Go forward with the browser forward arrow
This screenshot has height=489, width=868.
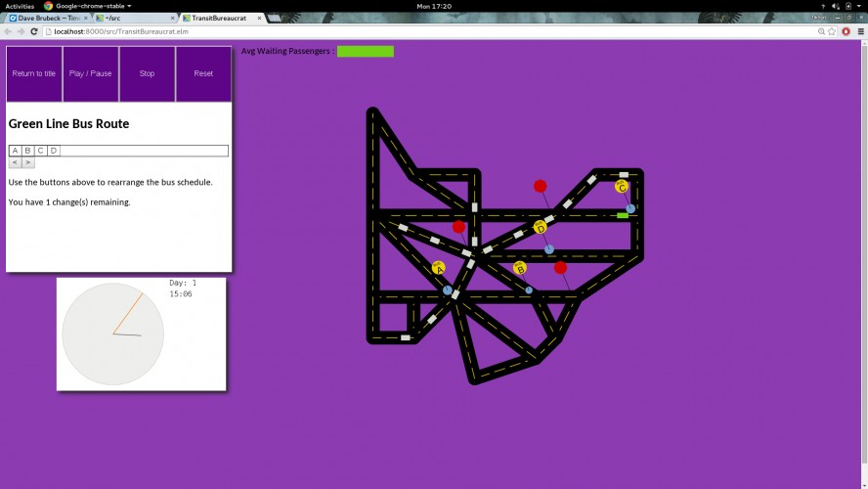(22, 31)
